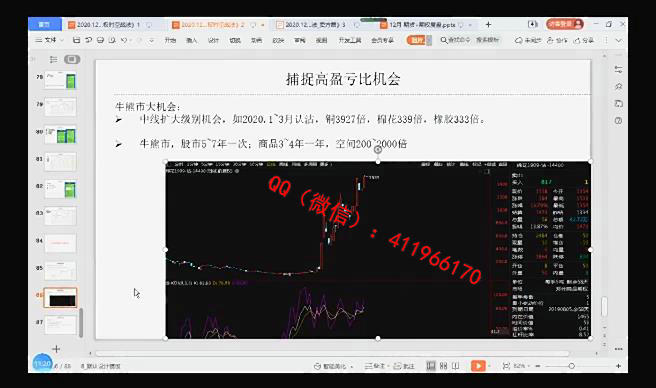This screenshot has width=656, height=388.
Task: Start slideshow with the orange play button
Action: click(x=478, y=366)
